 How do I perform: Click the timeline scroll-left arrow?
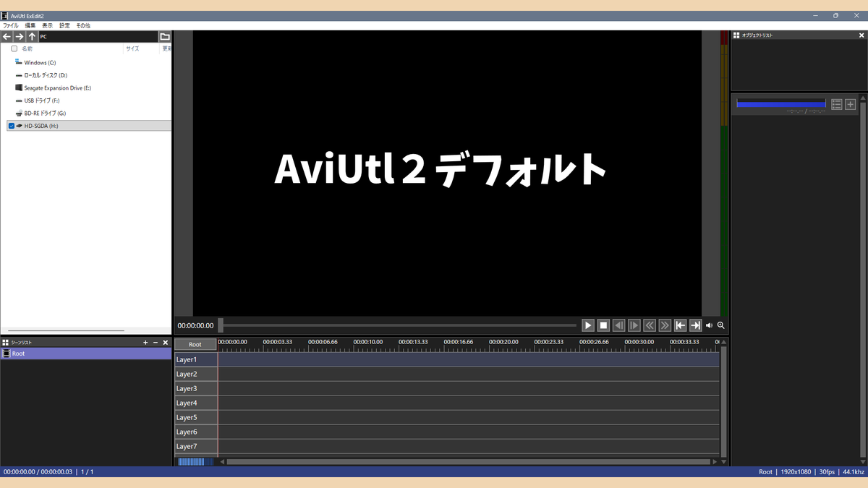click(222, 461)
